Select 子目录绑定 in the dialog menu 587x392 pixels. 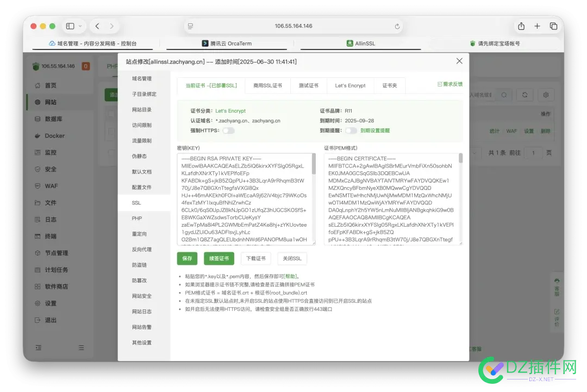click(144, 95)
